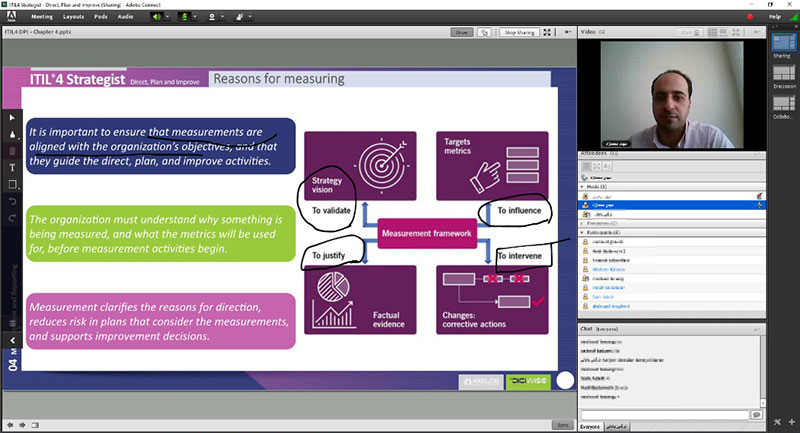The height and width of the screenshot is (433, 800).
Task: Toggle share pod full screen
Action: [x=547, y=32]
